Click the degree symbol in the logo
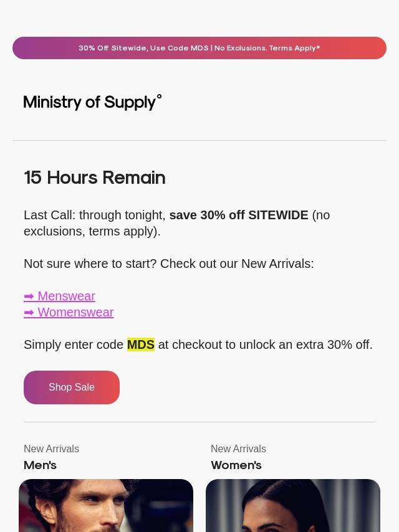Image resolution: width=399 pixels, height=532 pixels. point(159,97)
